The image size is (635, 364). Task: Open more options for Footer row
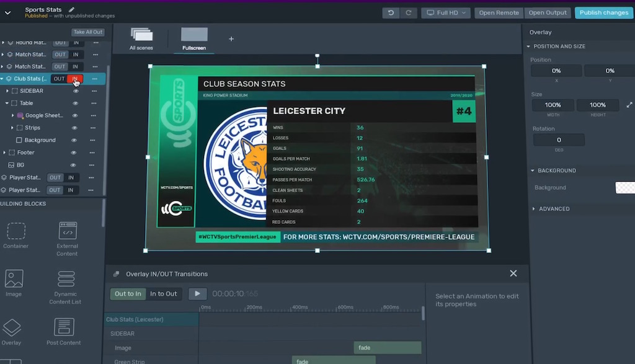[92, 153]
